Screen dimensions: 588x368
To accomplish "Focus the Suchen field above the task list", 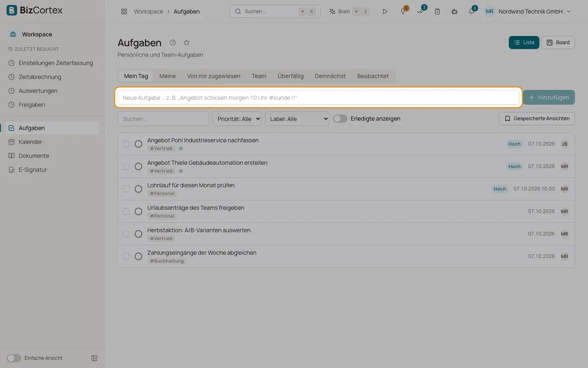I will coord(163,119).
